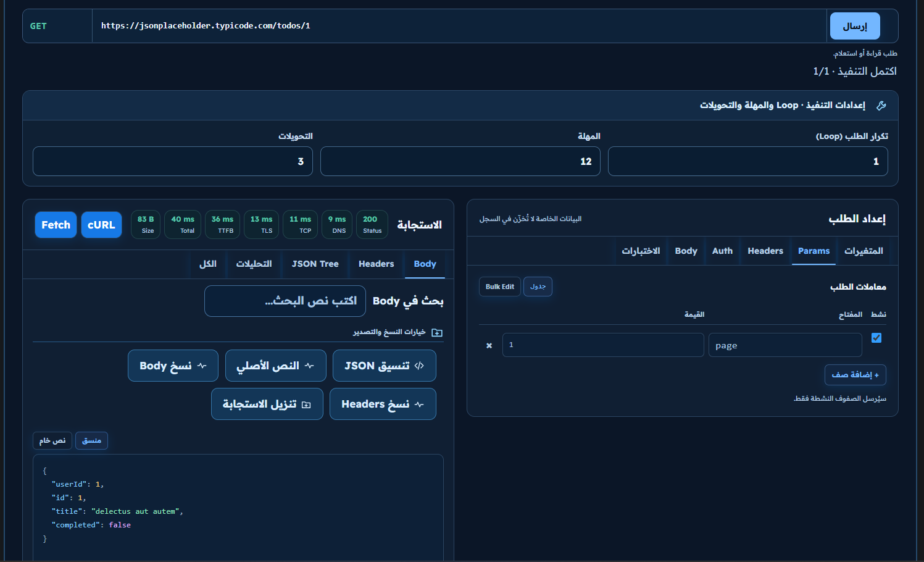
Task: Click the folder icon beside copy/export options
Action: point(437,332)
